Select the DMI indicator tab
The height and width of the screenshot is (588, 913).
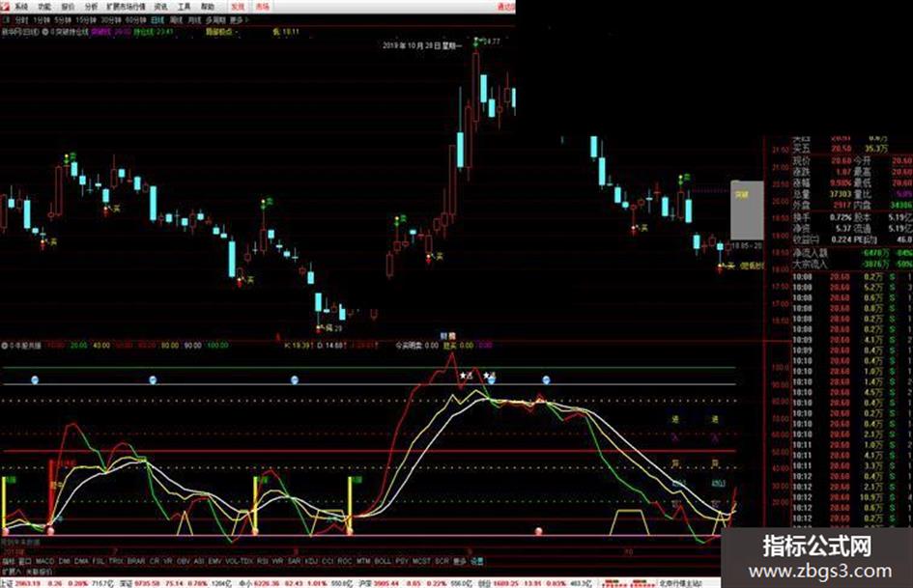point(64,561)
